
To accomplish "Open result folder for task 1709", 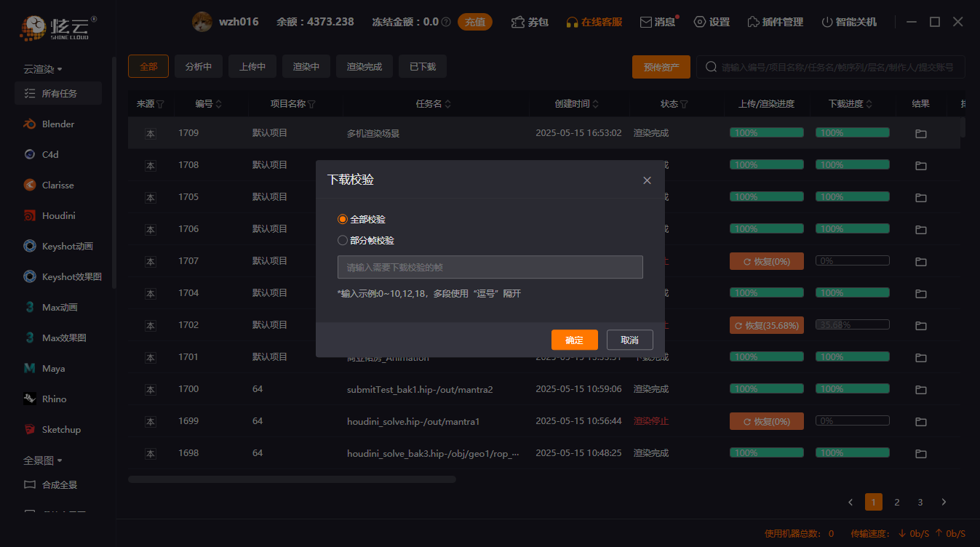I will coord(920,133).
